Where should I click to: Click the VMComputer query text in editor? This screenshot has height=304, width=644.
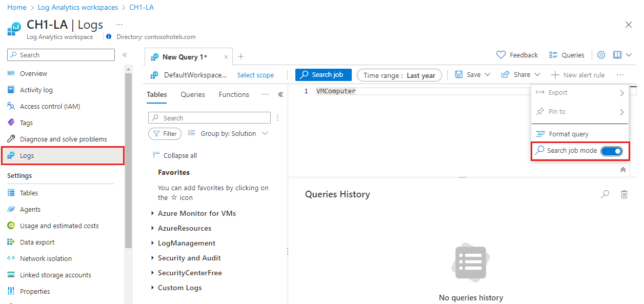[x=336, y=91]
